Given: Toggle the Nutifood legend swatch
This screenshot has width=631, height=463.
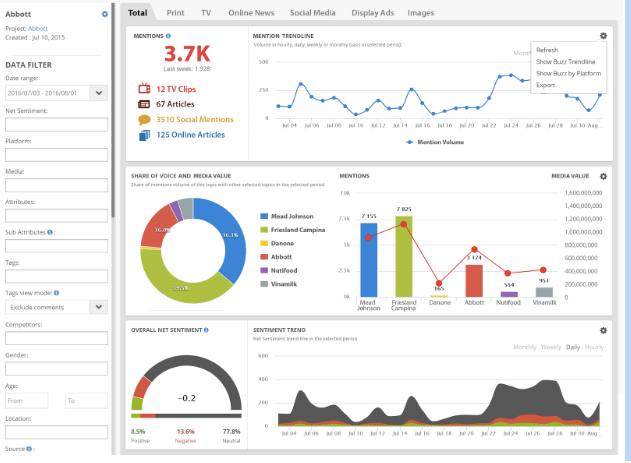Looking at the screenshot, I should tap(264, 270).
